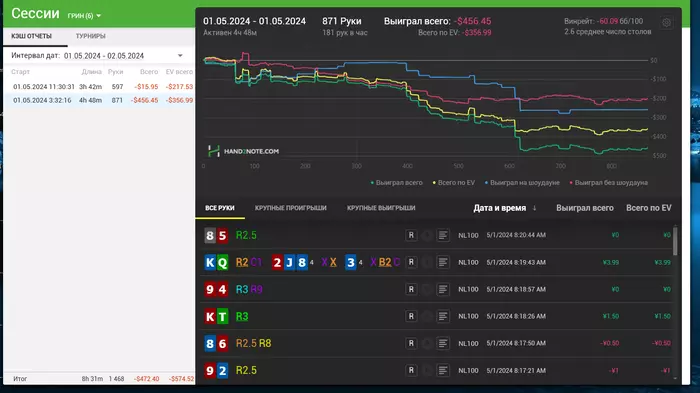This screenshot has height=393, width=700.
Task: Toggle the Всего по EV legend series
Action: pos(454,183)
